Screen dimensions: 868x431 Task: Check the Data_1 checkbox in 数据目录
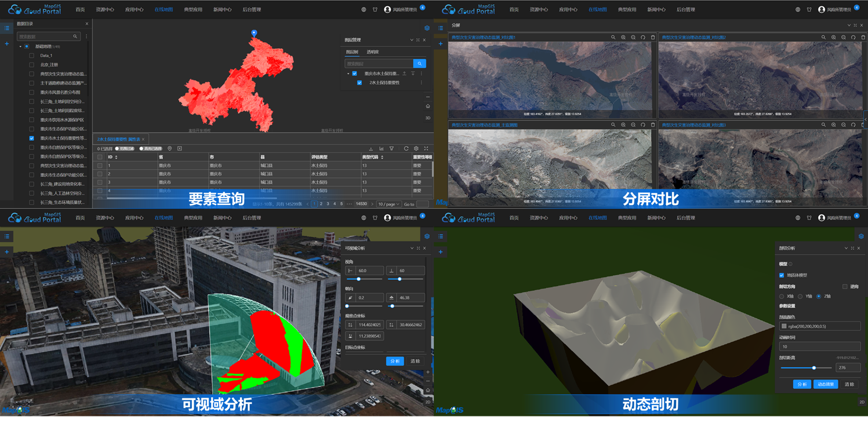pos(32,56)
